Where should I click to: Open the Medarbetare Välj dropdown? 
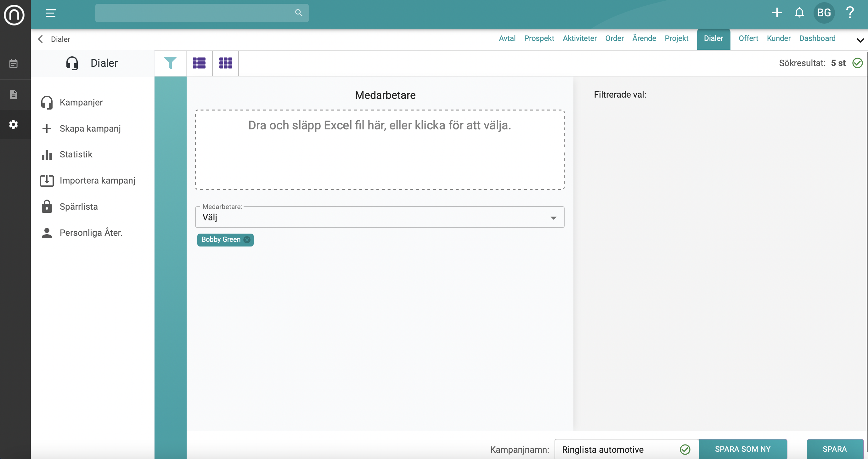coord(380,217)
